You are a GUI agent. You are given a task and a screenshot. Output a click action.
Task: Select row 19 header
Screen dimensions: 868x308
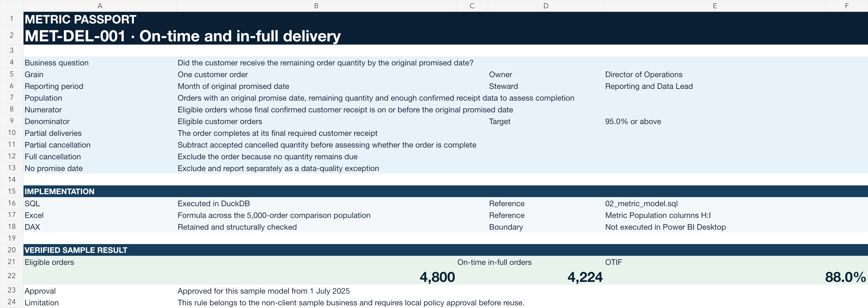(11, 238)
